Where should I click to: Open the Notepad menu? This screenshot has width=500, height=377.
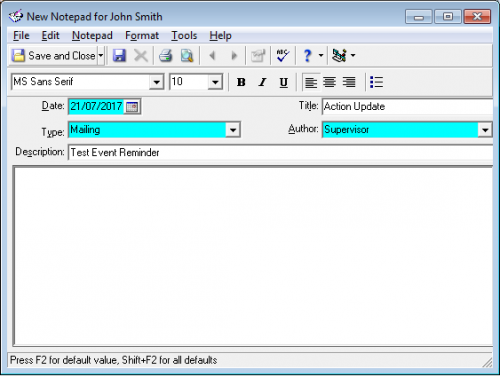(x=92, y=36)
